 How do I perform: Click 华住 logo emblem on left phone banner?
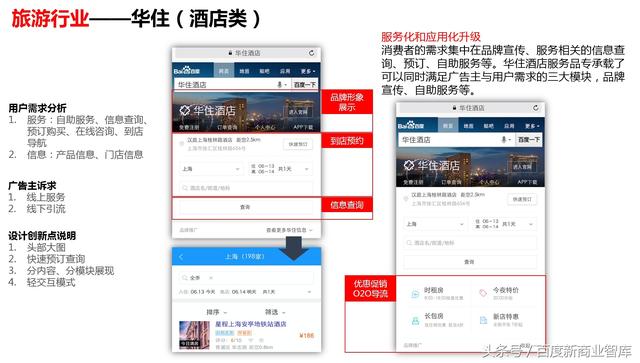pyautogui.click(x=185, y=110)
